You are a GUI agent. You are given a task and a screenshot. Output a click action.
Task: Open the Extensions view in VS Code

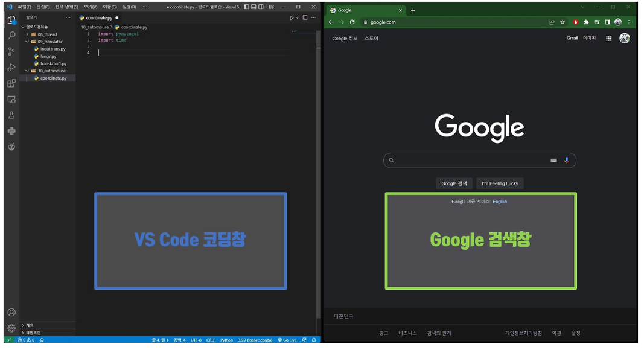click(x=11, y=83)
